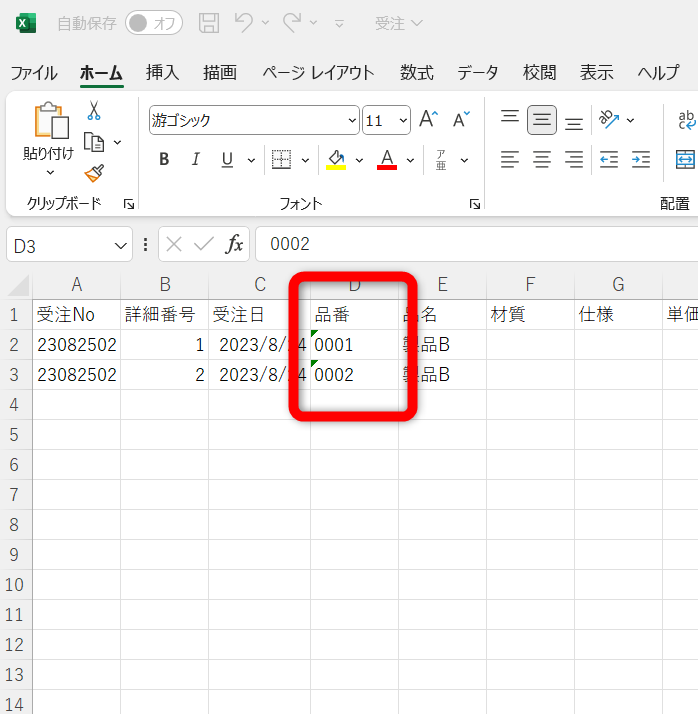Viewport: 698px width, 714px height.
Task: Click the Increase Font Size icon
Action: tap(428, 120)
